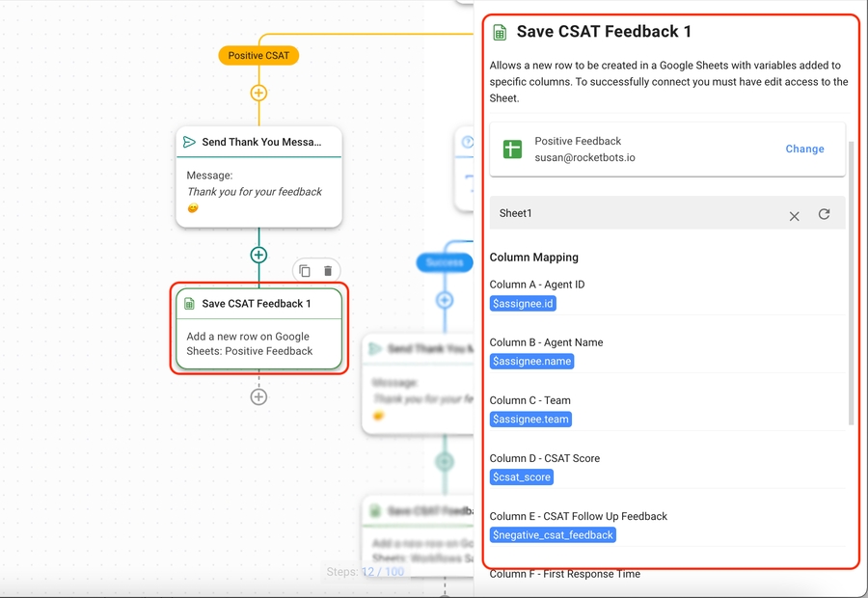Delete step using the trash icon
Image resolution: width=868 pixels, height=598 pixels.
[x=328, y=271]
